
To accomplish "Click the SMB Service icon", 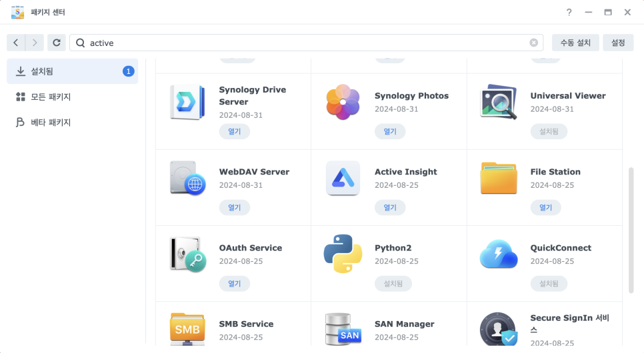I will [x=187, y=329].
